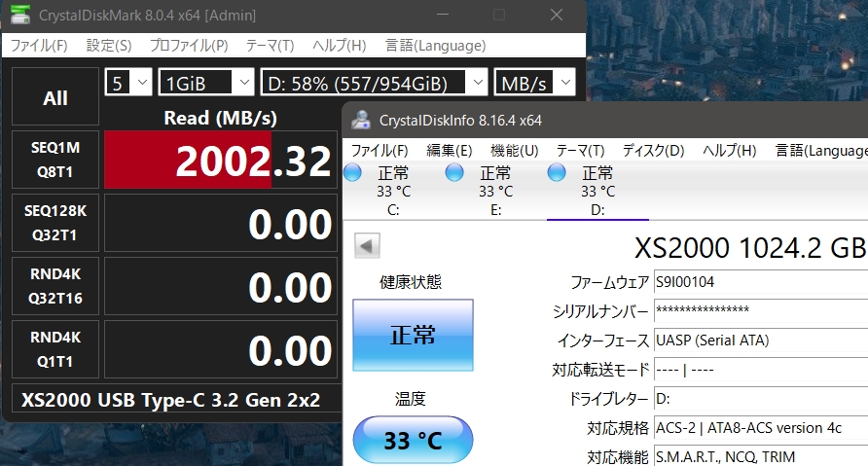Click the masked serial number field
Viewport: 868px width, 466px height.
click(x=761, y=311)
